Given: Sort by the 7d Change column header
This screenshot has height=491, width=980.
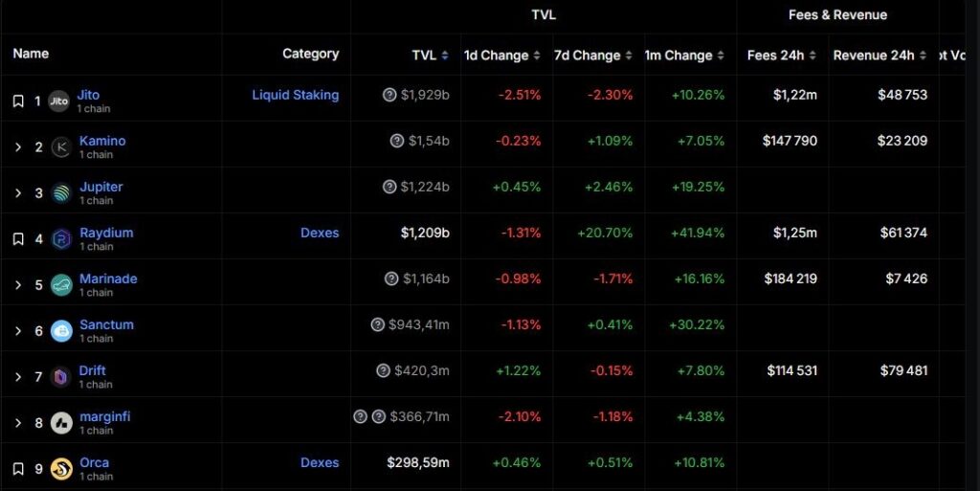Looking at the screenshot, I should [x=592, y=55].
